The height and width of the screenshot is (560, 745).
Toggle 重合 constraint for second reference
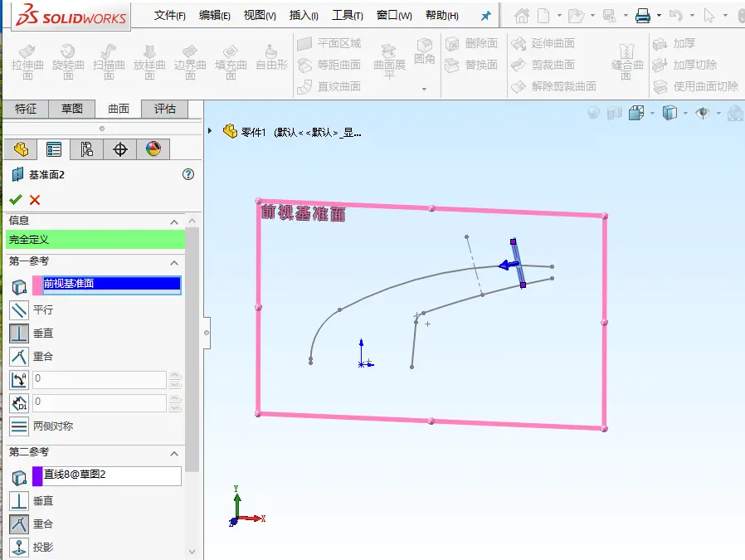coord(19,523)
